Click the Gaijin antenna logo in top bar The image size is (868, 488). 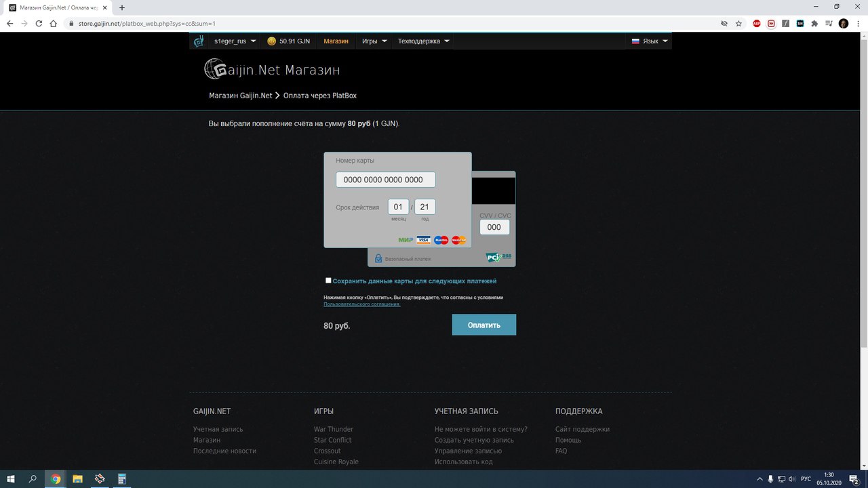[199, 41]
